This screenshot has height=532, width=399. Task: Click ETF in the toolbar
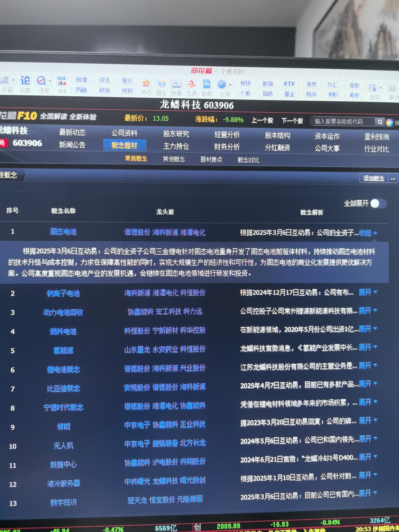point(289,84)
